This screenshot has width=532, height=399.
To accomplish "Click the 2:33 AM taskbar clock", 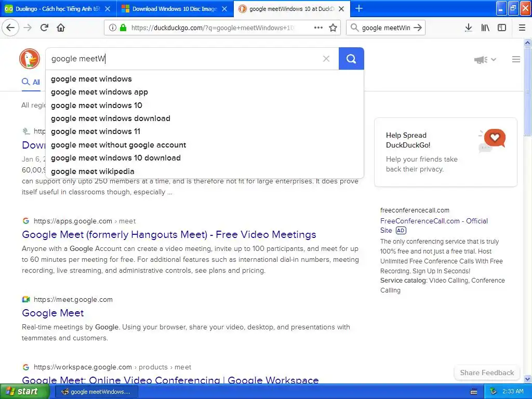I will 513,392.
